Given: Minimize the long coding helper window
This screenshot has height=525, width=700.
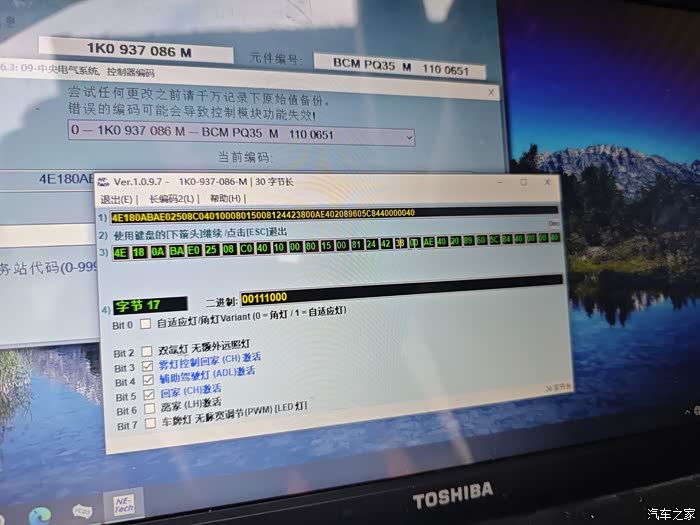Looking at the screenshot, I should [500, 182].
